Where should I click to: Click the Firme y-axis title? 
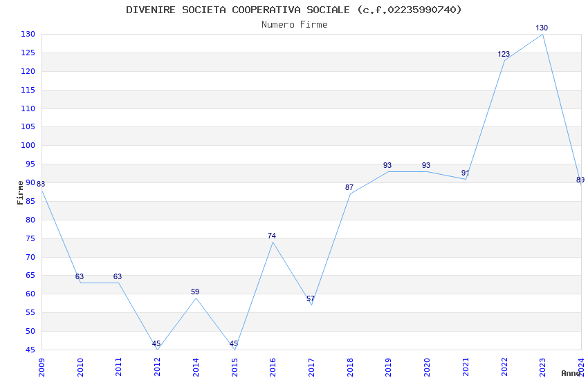(x=20, y=193)
